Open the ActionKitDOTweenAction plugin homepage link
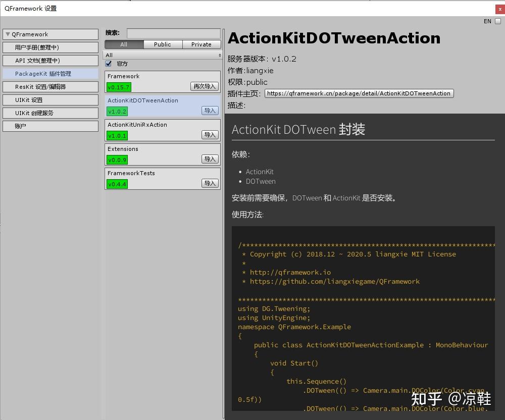The width and height of the screenshot is (505, 420). [359, 93]
